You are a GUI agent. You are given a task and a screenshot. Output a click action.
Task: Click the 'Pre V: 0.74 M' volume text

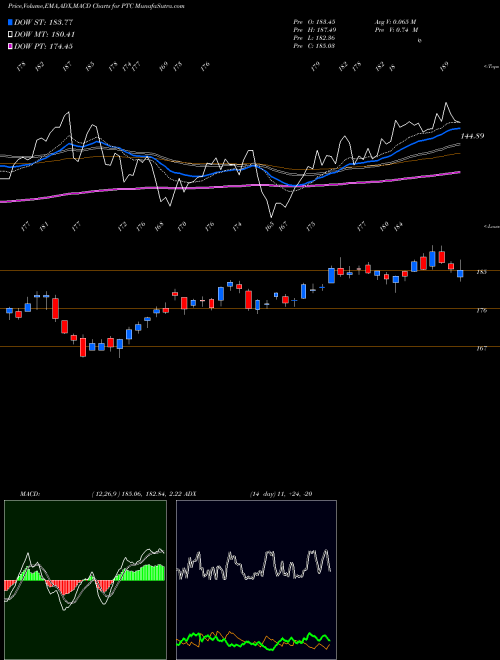click(396, 30)
